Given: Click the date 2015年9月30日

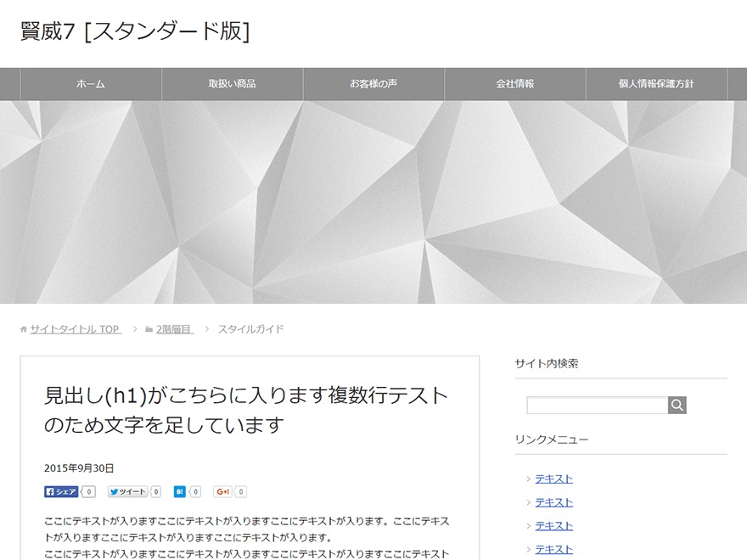Looking at the screenshot, I should point(79,468).
